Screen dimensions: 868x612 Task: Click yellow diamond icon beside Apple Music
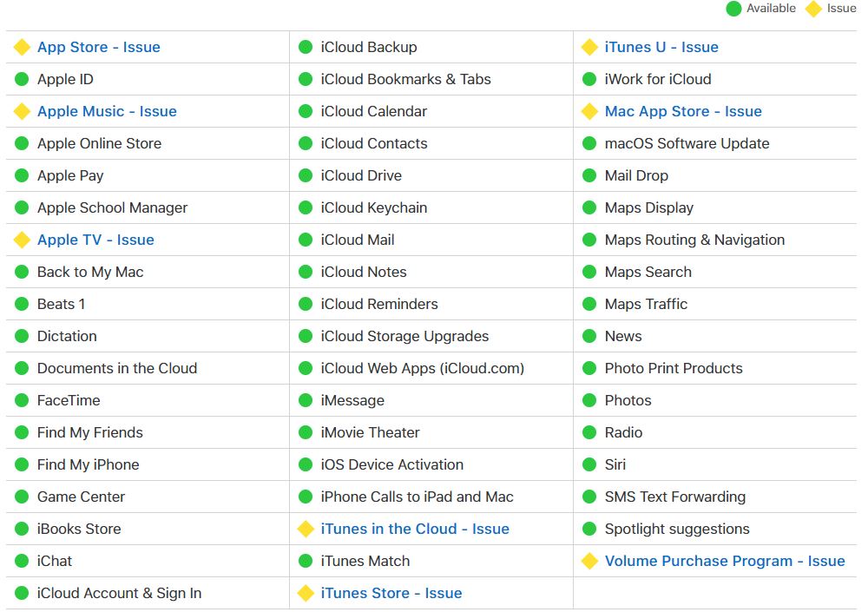pos(23,111)
